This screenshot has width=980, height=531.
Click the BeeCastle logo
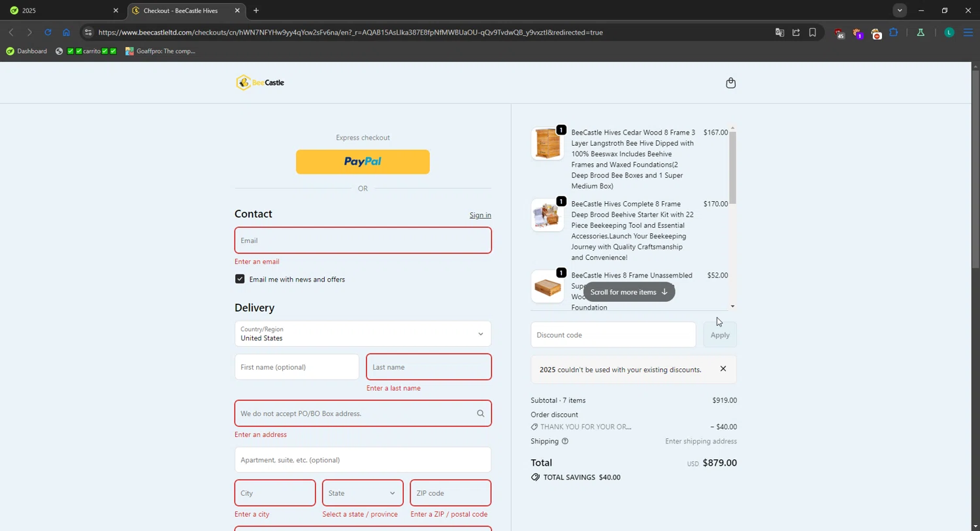pyautogui.click(x=260, y=83)
